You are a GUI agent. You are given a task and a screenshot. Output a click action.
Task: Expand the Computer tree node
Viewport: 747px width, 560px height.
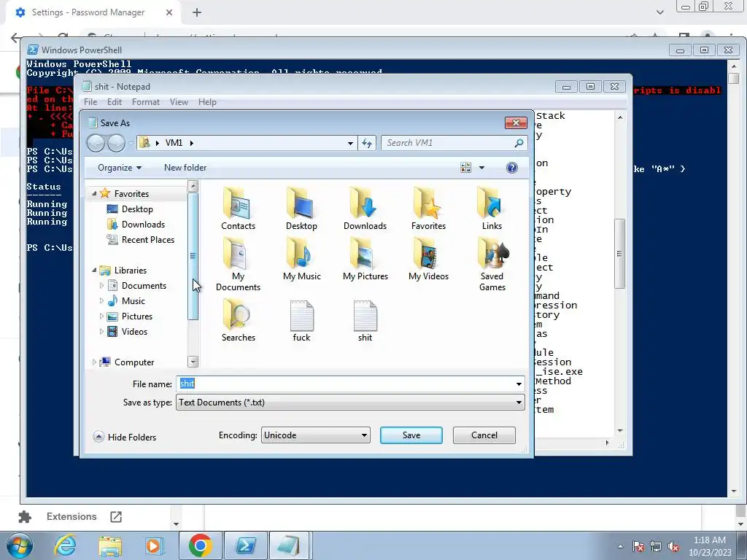94,362
